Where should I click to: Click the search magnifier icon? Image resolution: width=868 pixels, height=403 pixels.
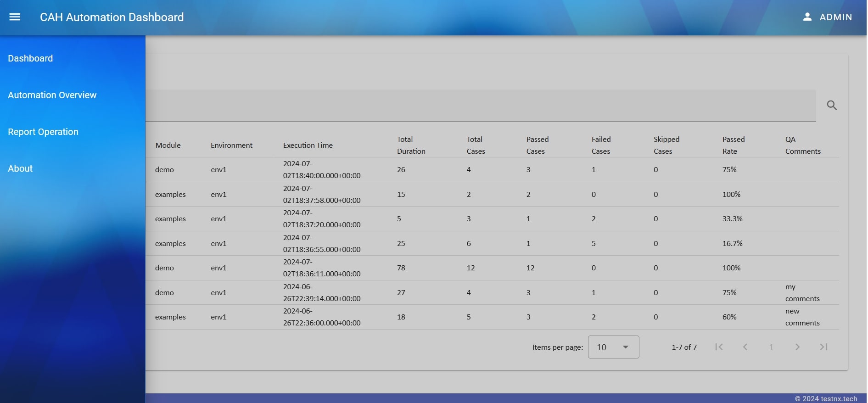(x=832, y=105)
